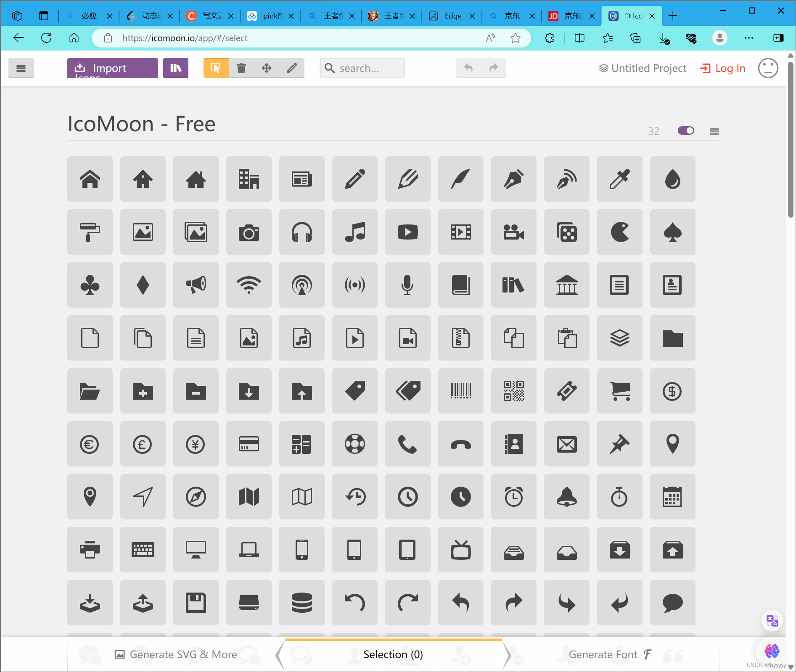Click the Redo arrow button

[494, 68]
